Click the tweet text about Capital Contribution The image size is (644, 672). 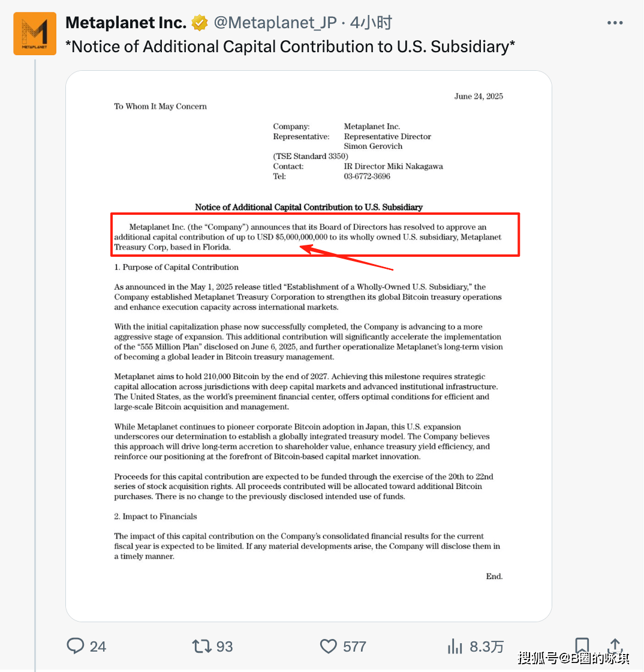click(x=290, y=47)
